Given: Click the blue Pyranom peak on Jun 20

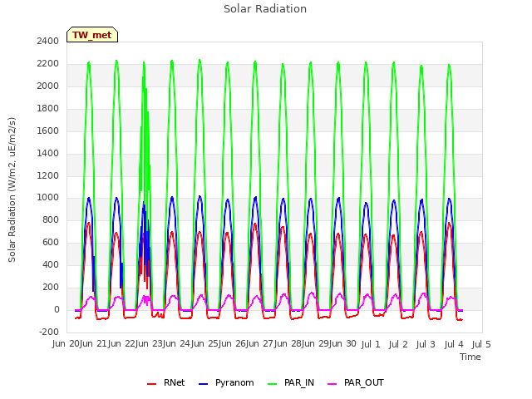Looking at the screenshot, I should pos(89,198).
